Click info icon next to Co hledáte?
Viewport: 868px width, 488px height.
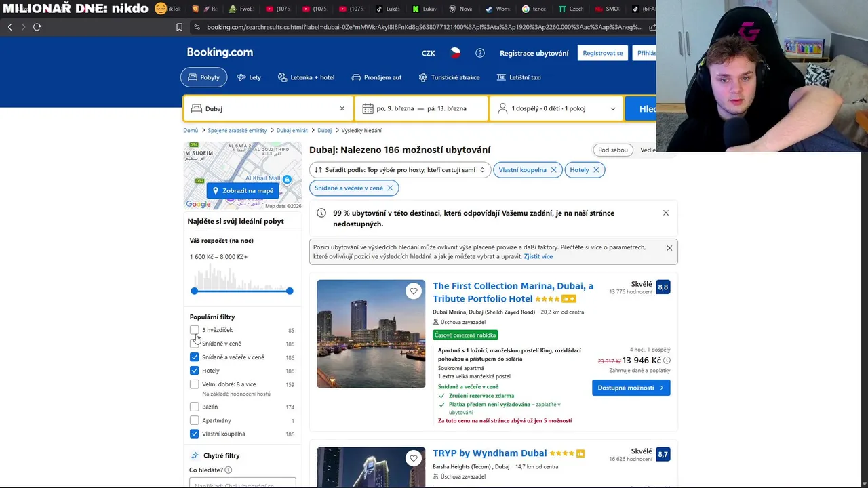coord(228,470)
